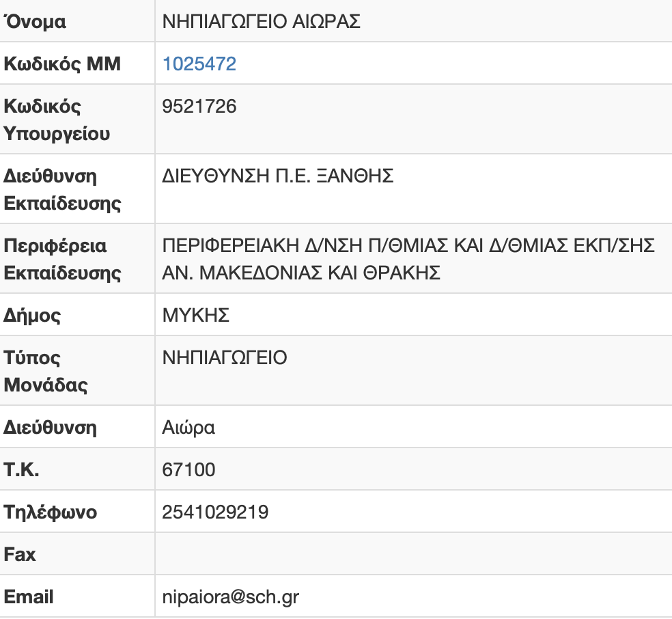Click the phone number 2541029219
Viewport: 672px width, 619px height.
[215, 512]
